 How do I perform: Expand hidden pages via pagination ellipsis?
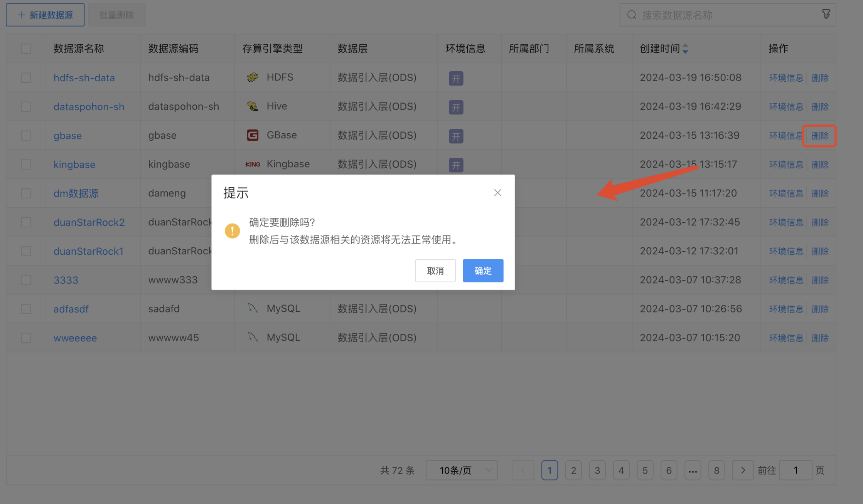pos(693,470)
